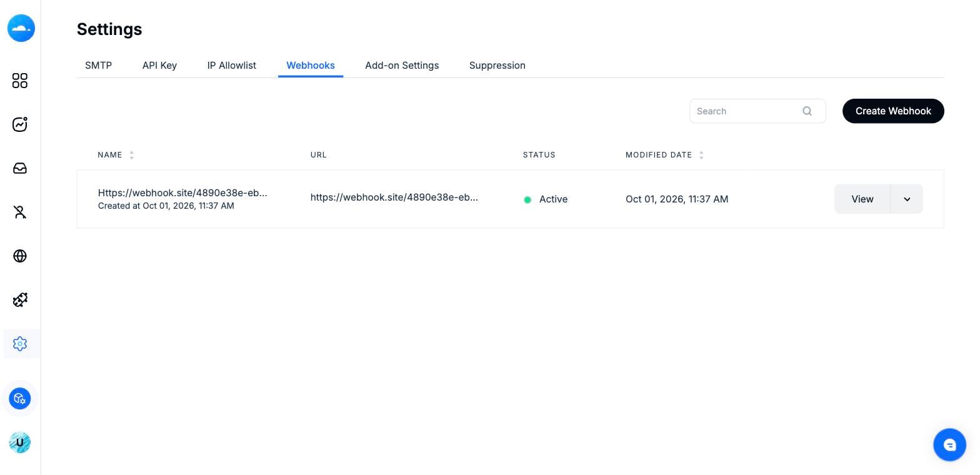Click the webhook name Https://webhook.site/4890e38e-eb...
This screenshot has height=475, width=980.
click(182, 193)
